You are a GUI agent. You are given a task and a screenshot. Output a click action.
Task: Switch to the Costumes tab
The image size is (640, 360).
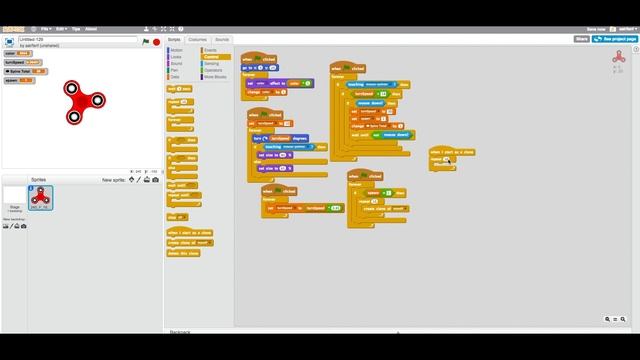coord(198,40)
